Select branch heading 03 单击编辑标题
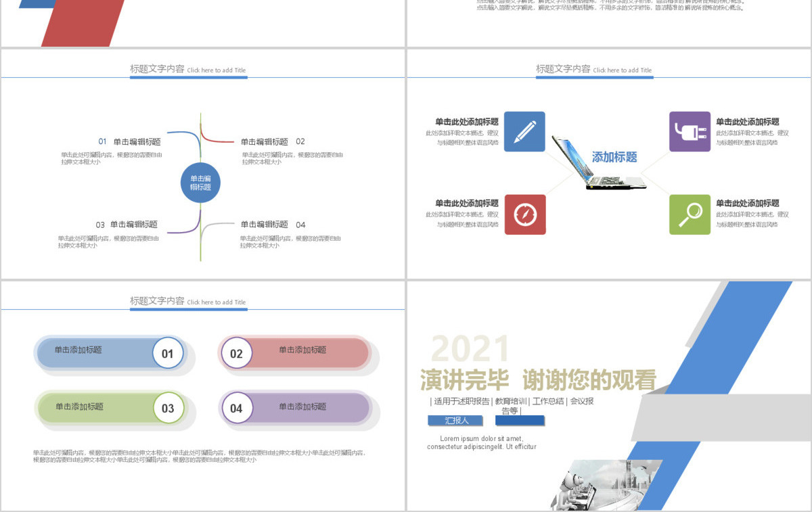 127,225
